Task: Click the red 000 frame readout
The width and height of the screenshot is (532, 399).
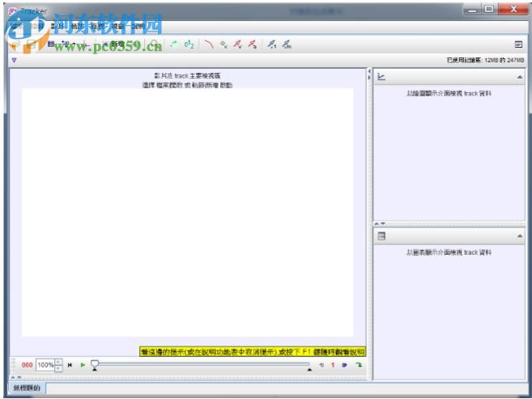Action: (28, 365)
